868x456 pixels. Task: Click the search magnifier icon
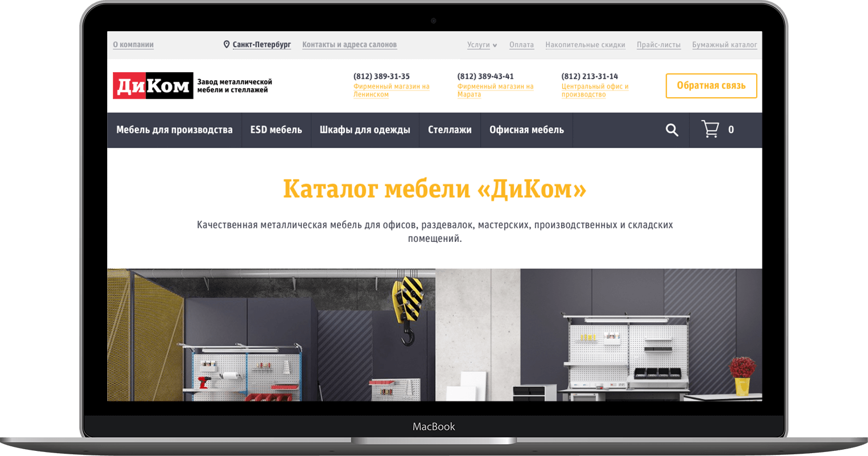(x=672, y=130)
